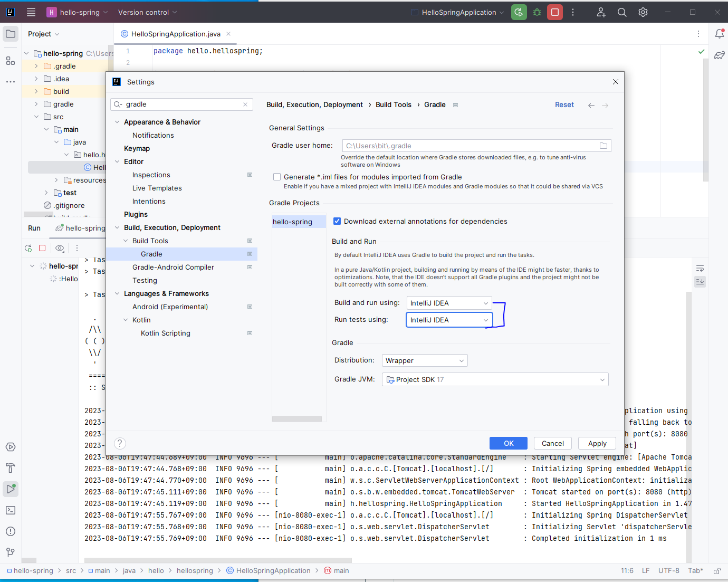Open the Problems tool window icon
This screenshot has width=728, height=582.
coord(11,531)
